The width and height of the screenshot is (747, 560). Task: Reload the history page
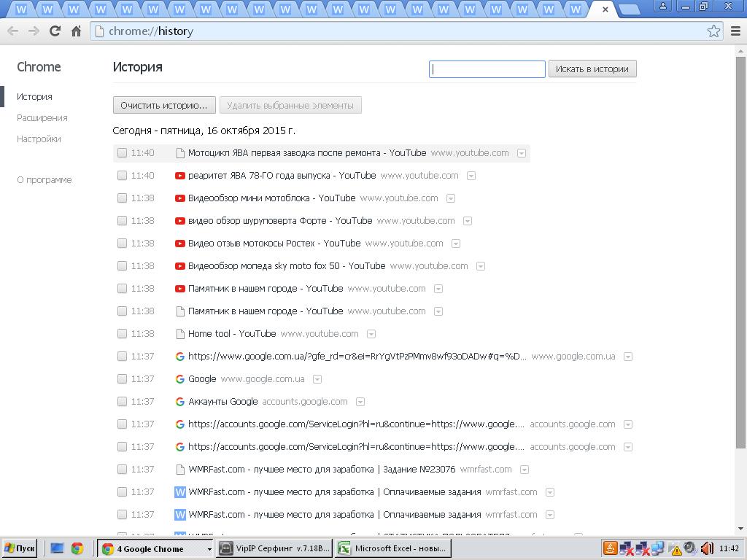(55, 31)
